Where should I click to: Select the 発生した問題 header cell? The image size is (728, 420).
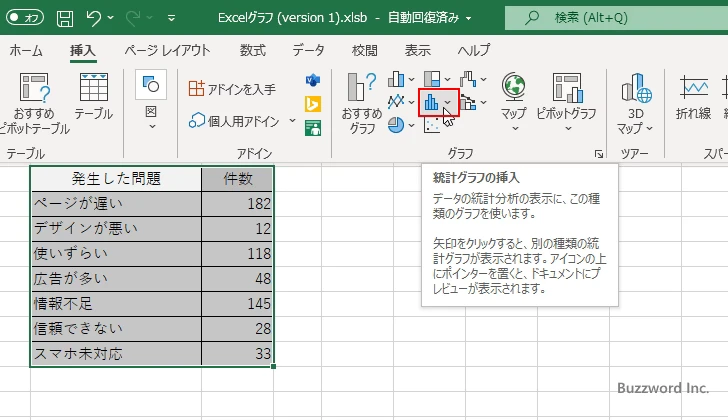116,179
